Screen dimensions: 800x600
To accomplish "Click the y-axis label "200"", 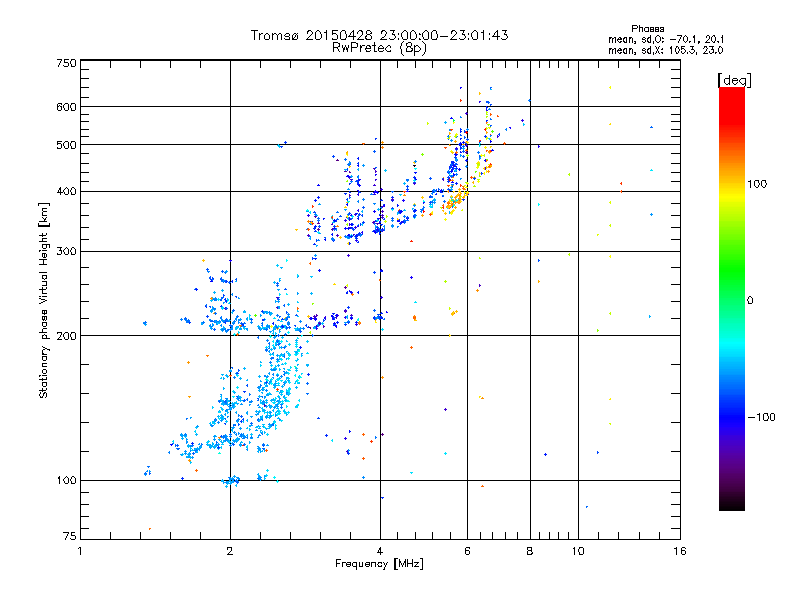I will (66, 336).
